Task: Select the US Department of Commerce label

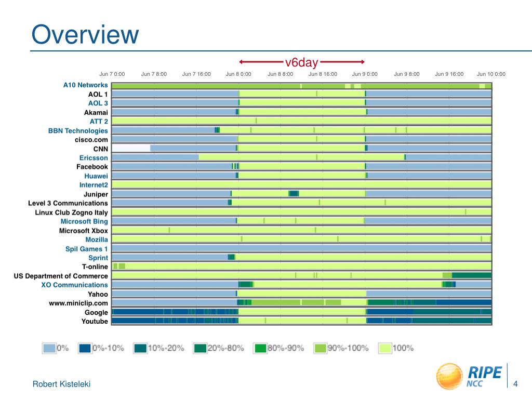Action: coord(61,276)
